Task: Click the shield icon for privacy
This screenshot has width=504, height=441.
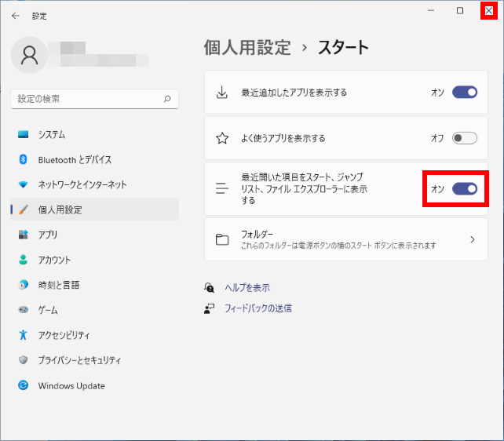Action: click(23, 359)
